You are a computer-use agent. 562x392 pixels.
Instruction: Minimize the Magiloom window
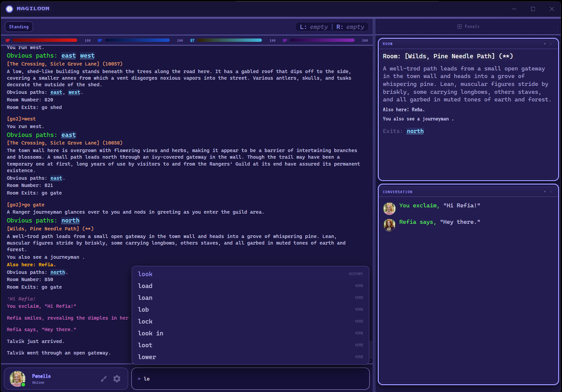pos(514,9)
